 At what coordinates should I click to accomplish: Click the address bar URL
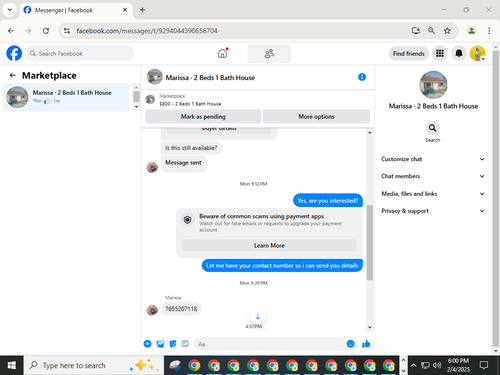point(147,31)
